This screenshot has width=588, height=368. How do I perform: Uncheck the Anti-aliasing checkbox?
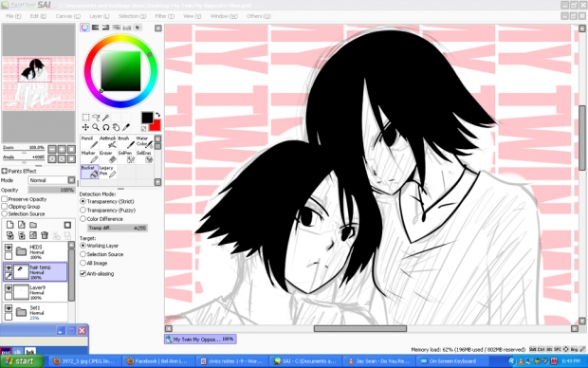[x=83, y=273]
